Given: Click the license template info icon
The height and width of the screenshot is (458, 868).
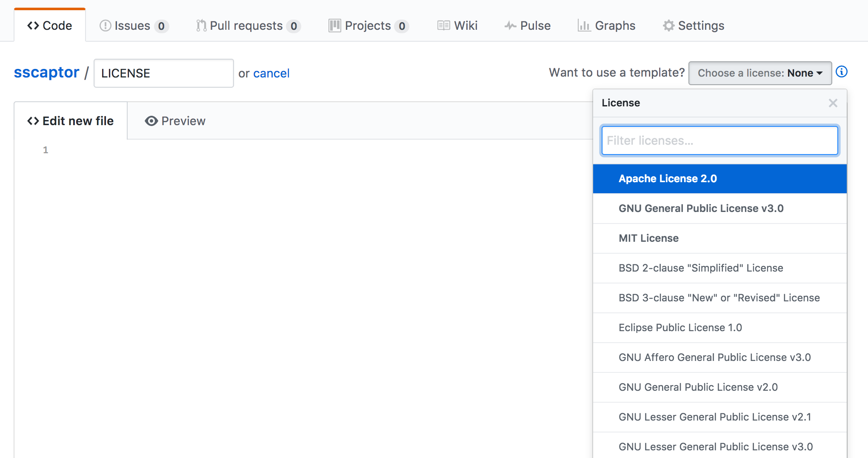Looking at the screenshot, I should [x=842, y=72].
